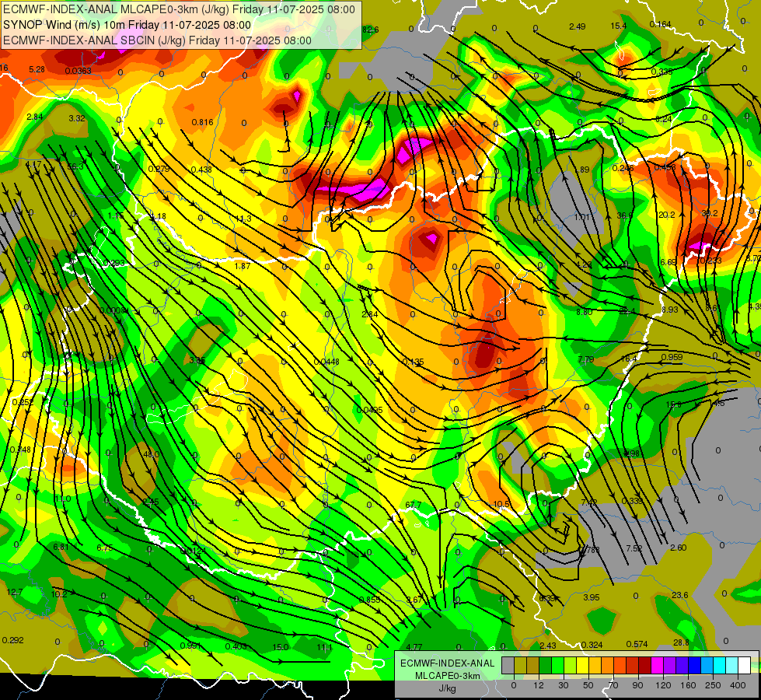Click the map value '15.4'
This screenshot has height=700, width=761.
[618, 26]
